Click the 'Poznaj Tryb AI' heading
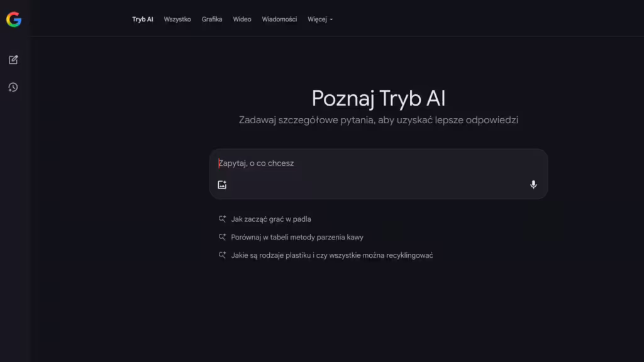Viewport: 644px width, 362px height. pyautogui.click(x=379, y=99)
